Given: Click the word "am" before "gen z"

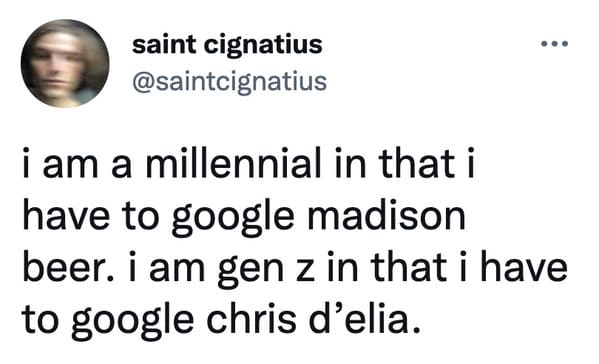Looking at the screenshot, I should (178, 269).
